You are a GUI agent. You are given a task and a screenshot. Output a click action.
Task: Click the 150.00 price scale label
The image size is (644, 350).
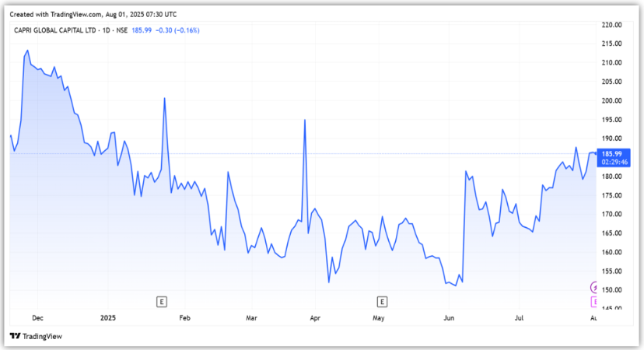point(611,290)
